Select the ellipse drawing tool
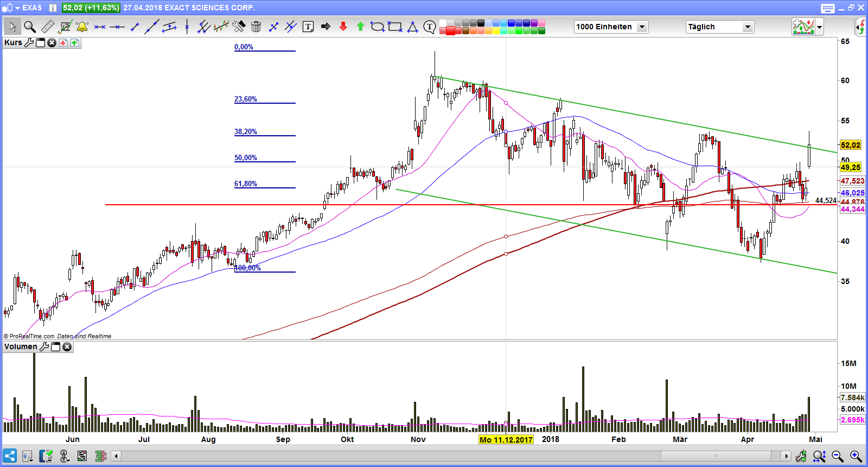This screenshot has width=868, height=467. point(377,27)
